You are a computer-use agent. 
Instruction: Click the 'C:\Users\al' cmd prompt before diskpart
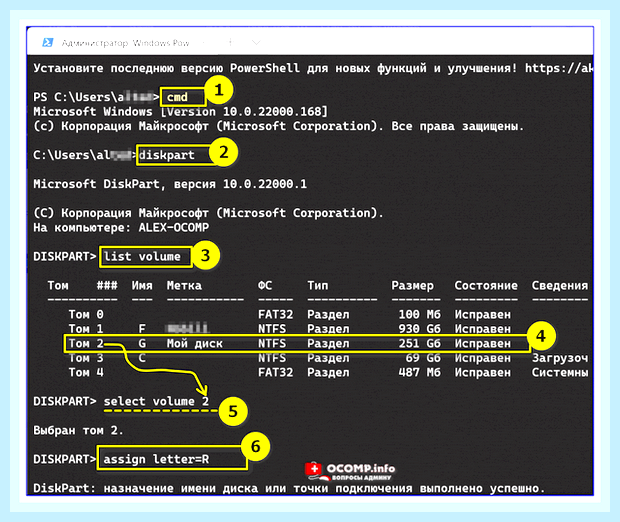tap(85, 155)
